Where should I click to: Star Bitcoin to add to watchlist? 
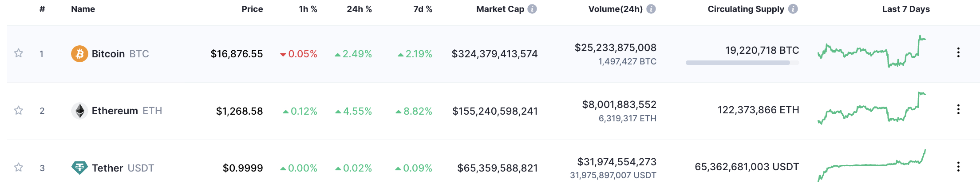tap(18, 53)
